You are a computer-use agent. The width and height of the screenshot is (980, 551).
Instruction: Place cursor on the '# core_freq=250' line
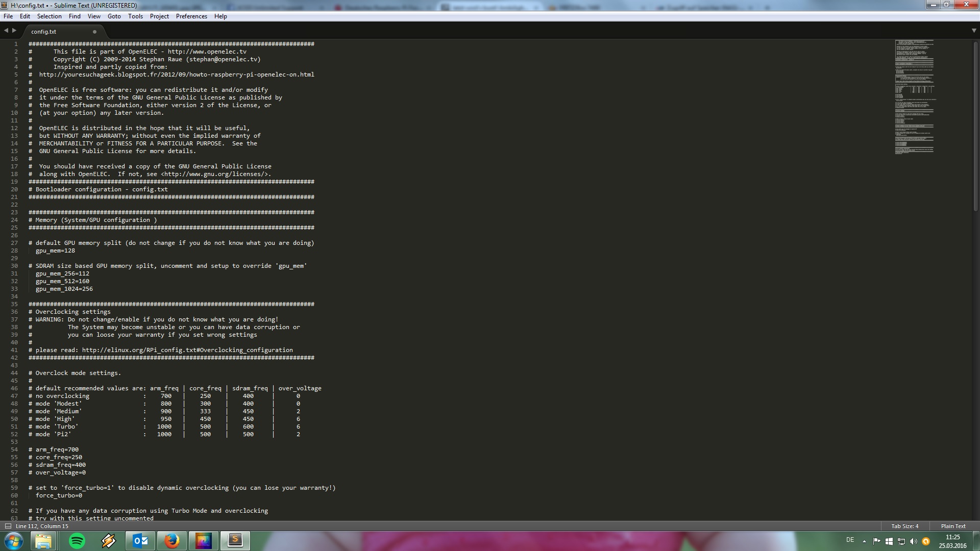click(55, 457)
